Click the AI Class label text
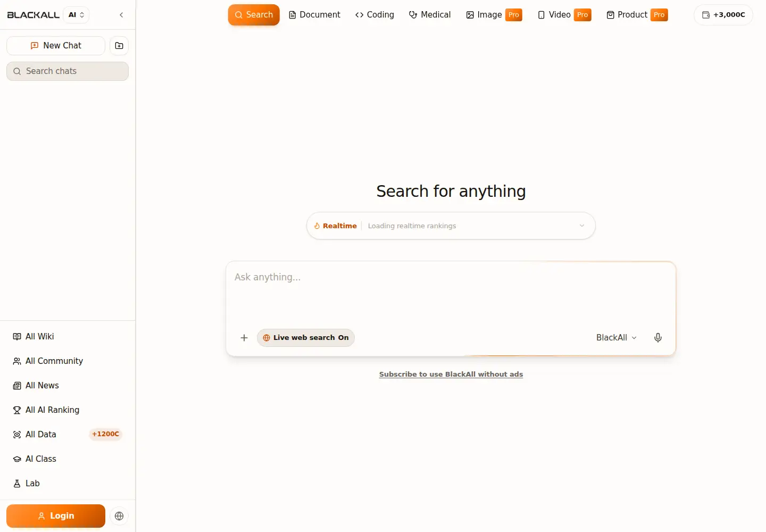766x532 pixels. click(x=41, y=459)
